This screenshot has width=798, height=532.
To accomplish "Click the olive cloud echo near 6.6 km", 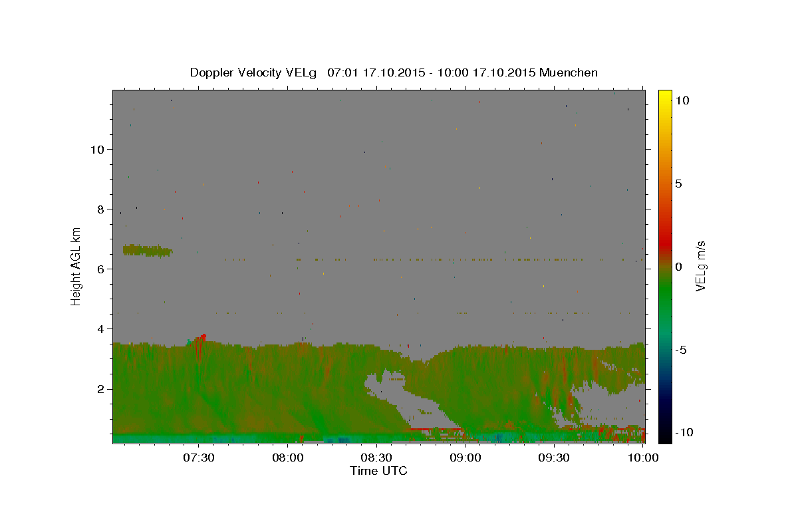I will click(x=148, y=251).
